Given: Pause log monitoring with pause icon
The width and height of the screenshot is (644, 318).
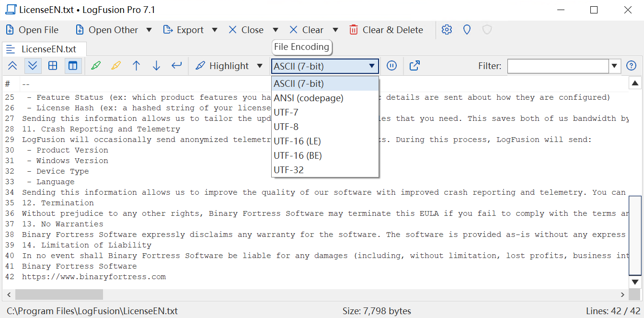Looking at the screenshot, I should coord(391,66).
